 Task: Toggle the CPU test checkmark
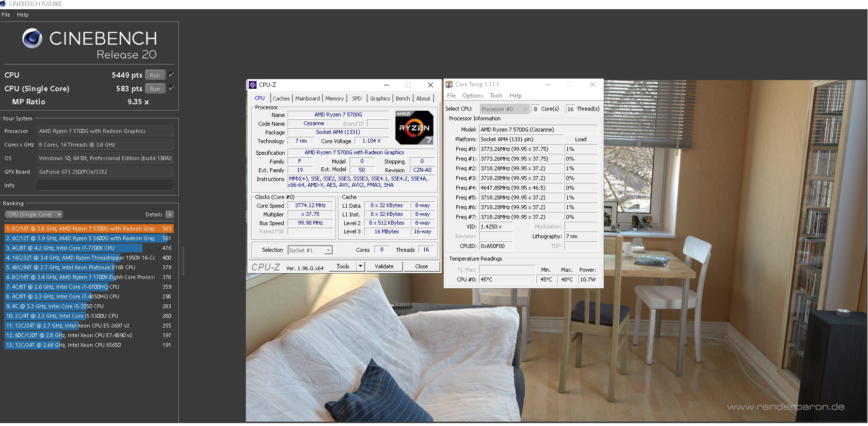(171, 75)
